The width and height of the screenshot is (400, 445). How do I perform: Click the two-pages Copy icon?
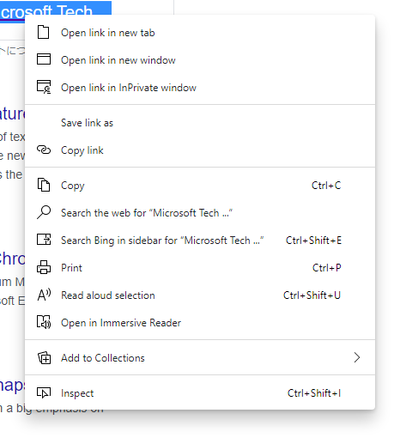44,185
